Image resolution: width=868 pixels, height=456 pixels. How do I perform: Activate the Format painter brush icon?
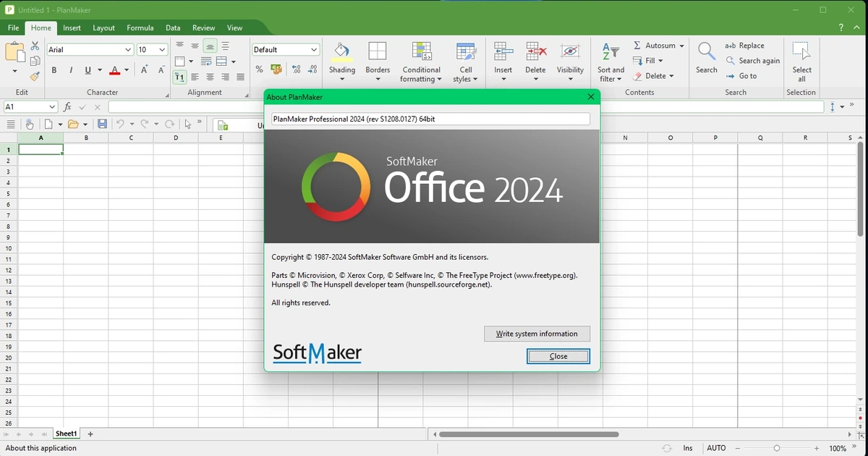click(x=35, y=76)
